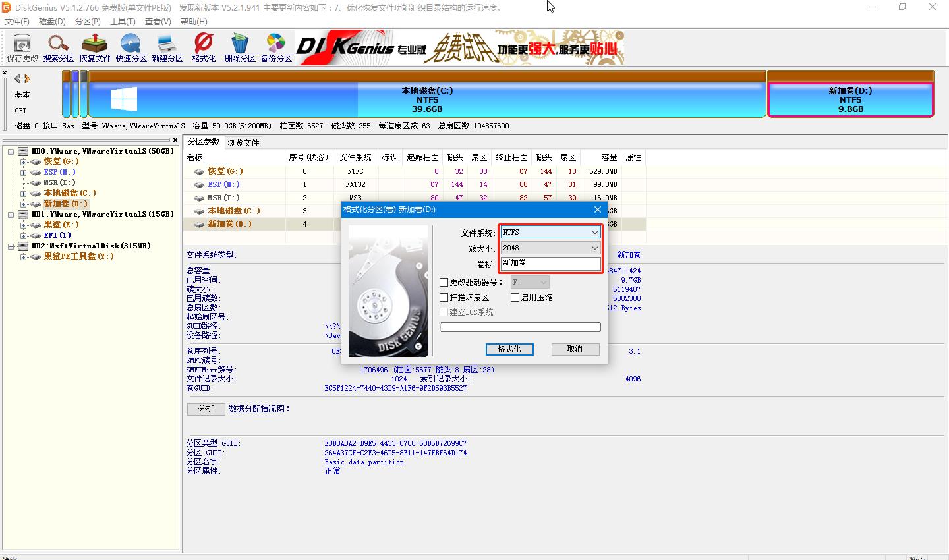The width and height of the screenshot is (949, 560).
Task: Open the 文件(F) menu
Action: [17, 22]
